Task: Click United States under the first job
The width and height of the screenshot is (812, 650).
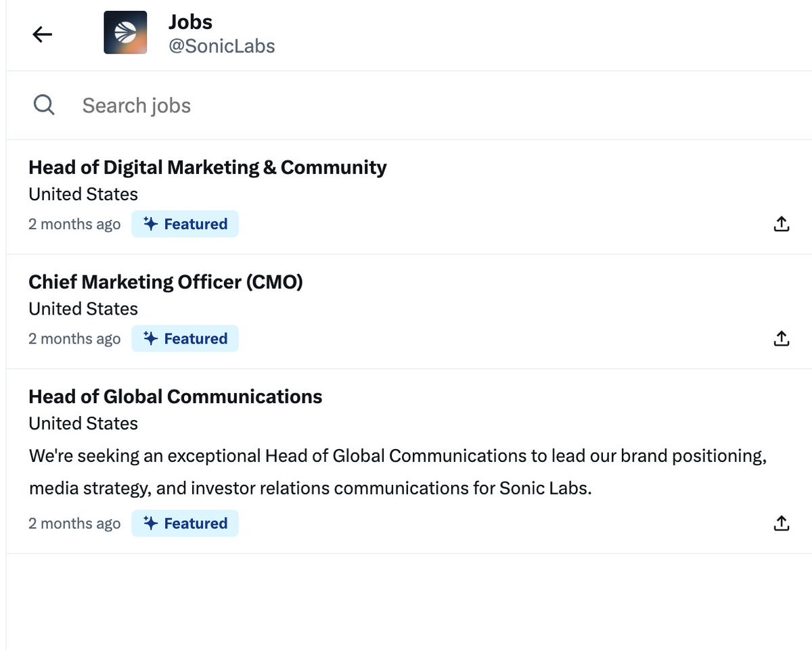Action: 83,194
